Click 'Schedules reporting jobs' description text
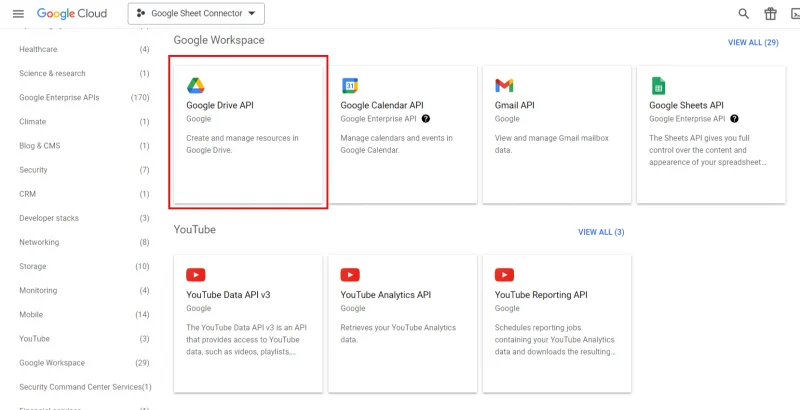 pos(555,340)
